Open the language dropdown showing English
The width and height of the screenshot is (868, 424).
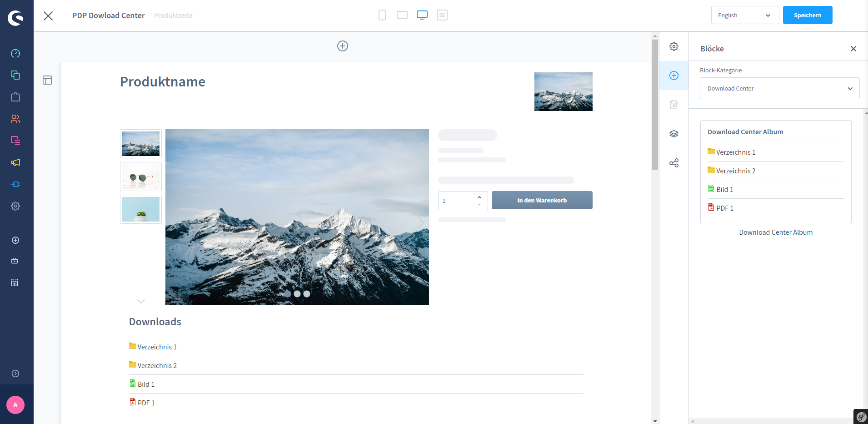(745, 15)
